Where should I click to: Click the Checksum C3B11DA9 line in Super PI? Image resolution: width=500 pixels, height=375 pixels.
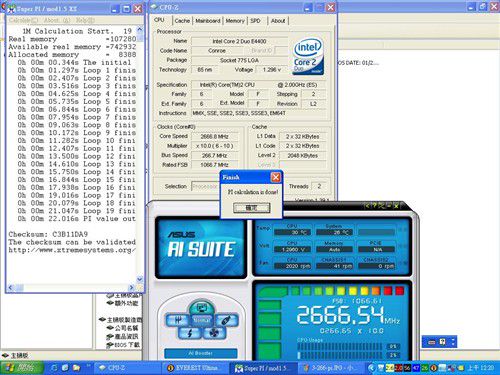tap(48, 234)
